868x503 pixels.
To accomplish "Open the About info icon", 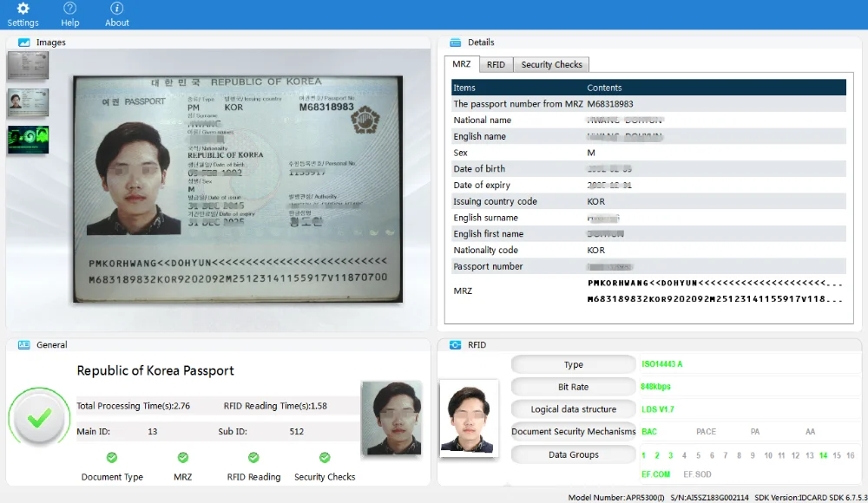I will click(117, 9).
